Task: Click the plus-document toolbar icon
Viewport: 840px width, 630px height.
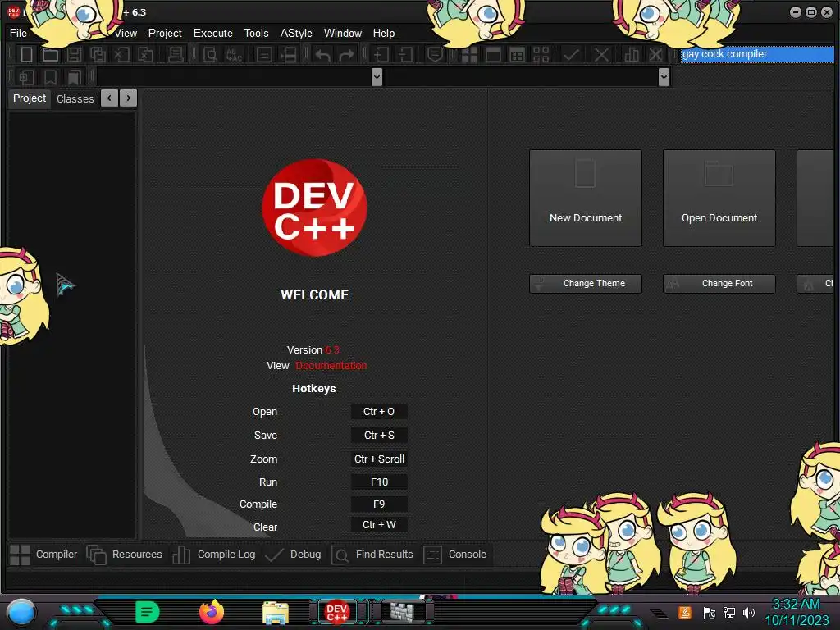Action: (x=381, y=55)
